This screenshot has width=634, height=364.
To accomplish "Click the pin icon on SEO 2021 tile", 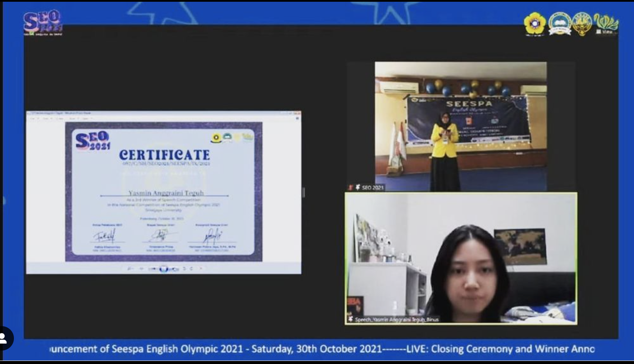I will click(357, 187).
